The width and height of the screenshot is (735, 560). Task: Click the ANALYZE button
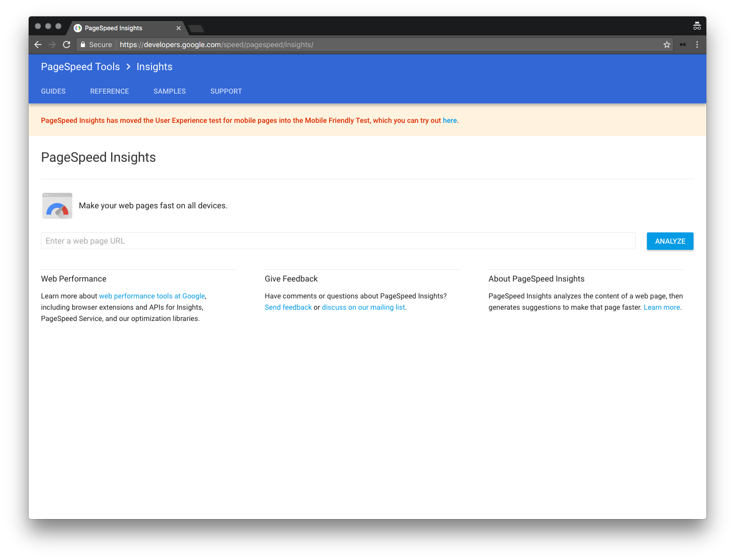coord(670,241)
